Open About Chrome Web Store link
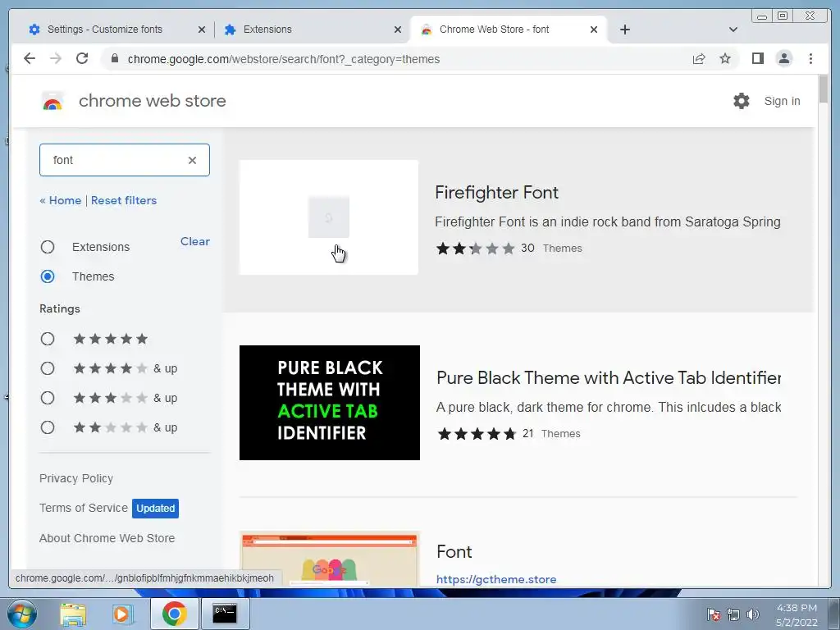Image resolution: width=840 pixels, height=630 pixels. point(107,538)
